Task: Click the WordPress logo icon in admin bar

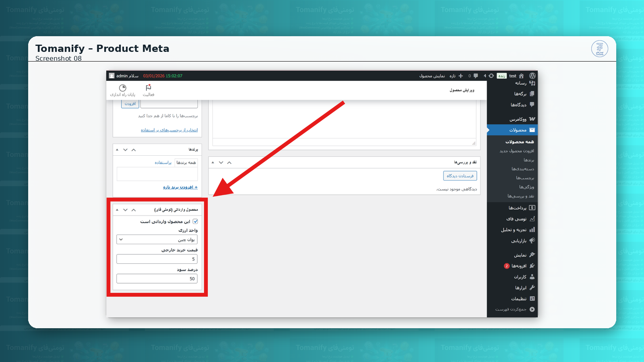Action: [x=533, y=76]
